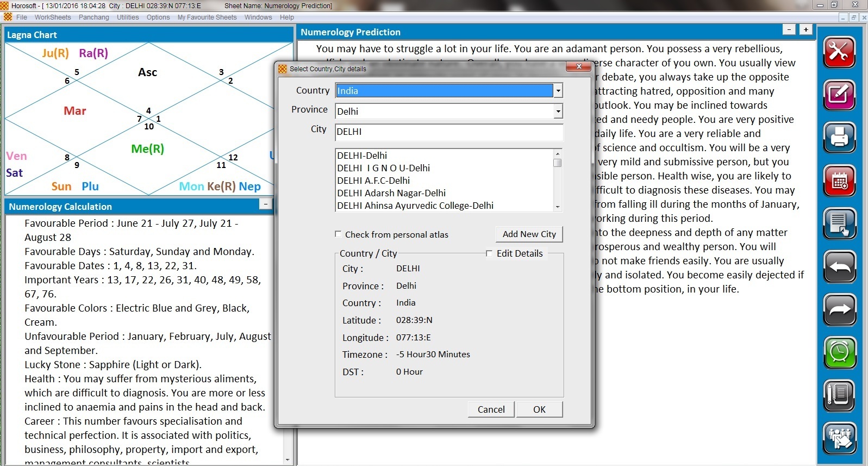This screenshot has width=868, height=466.
Task: Click the Latitude value 028:39:N
Action: [x=414, y=320]
